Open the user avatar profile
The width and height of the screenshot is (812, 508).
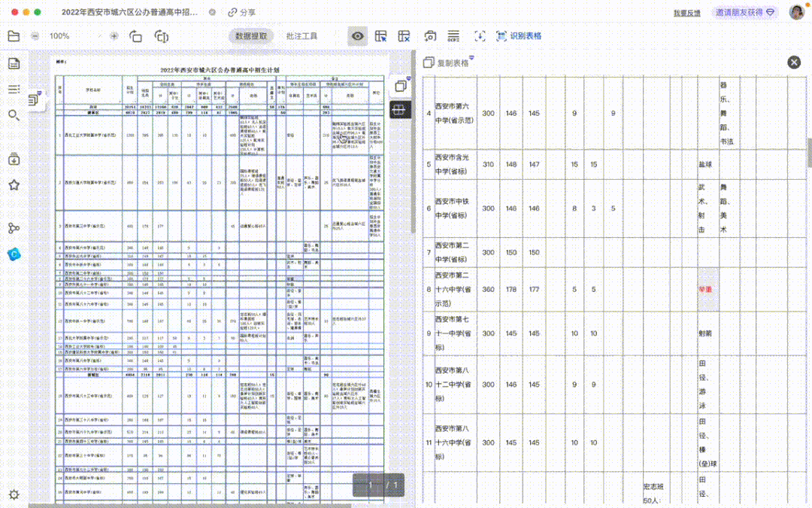[x=796, y=12]
